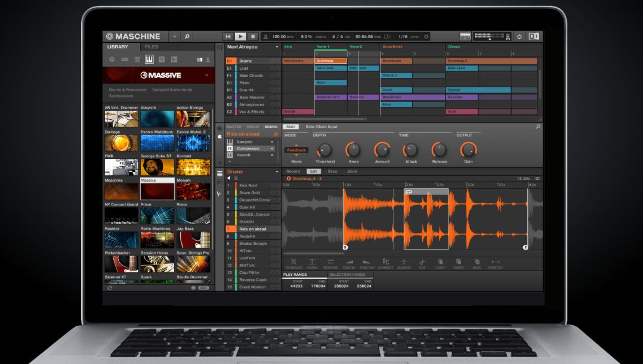Filter by Synthesizers category
Viewport: 643px width, 364px height.
click(x=121, y=96)
